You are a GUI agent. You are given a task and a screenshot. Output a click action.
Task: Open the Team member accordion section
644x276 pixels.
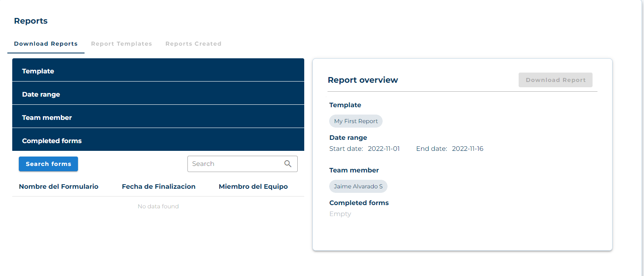click(158, 117)
